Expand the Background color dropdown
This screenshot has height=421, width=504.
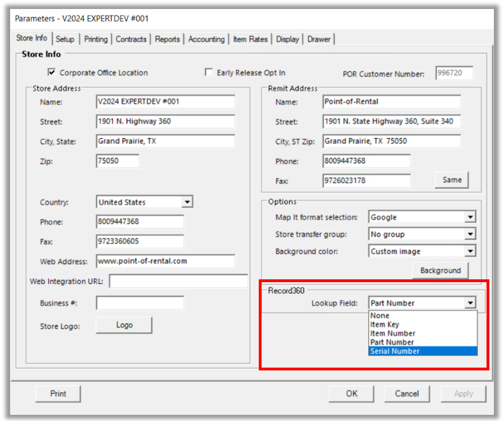point(470,252)
